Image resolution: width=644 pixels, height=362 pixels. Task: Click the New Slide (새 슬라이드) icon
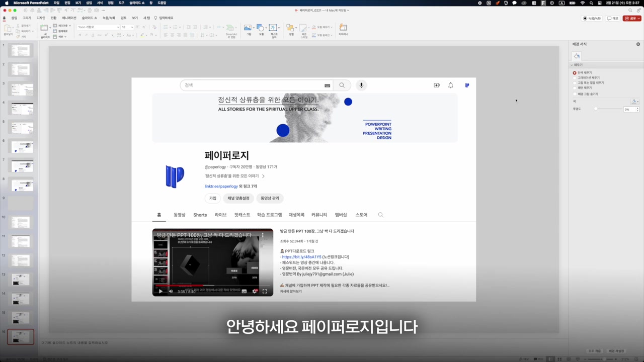[x=44, y=29]
